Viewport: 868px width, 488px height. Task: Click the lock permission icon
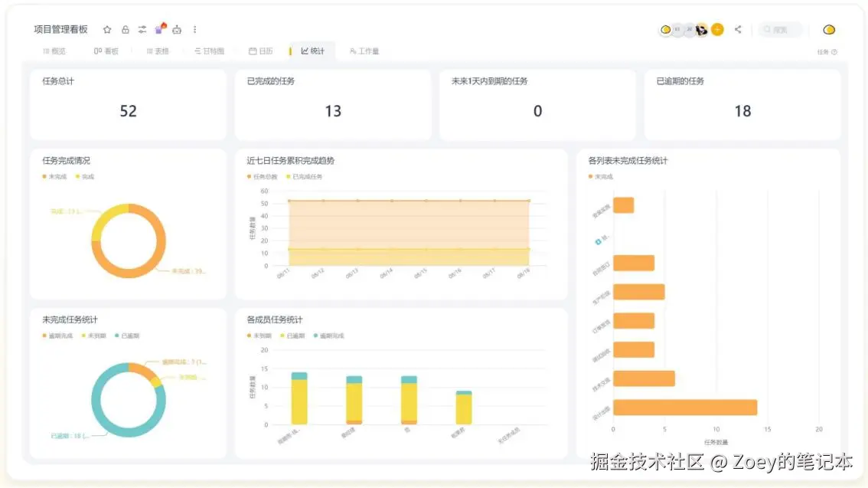click(126, 29)
